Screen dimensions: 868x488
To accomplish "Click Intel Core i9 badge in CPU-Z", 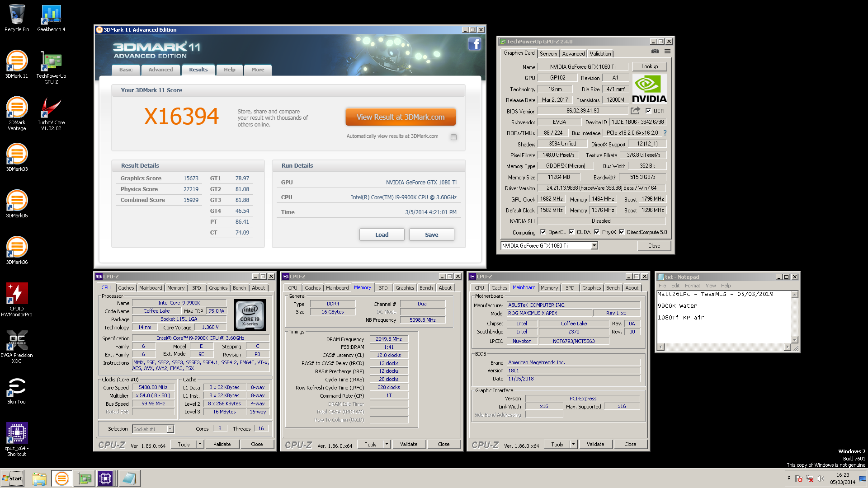I will point(250,315).
